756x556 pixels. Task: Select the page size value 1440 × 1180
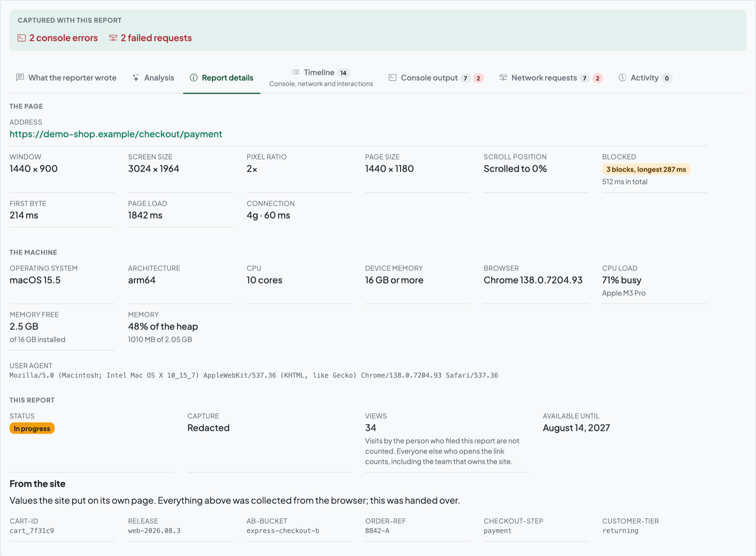[x=389, y=169]
